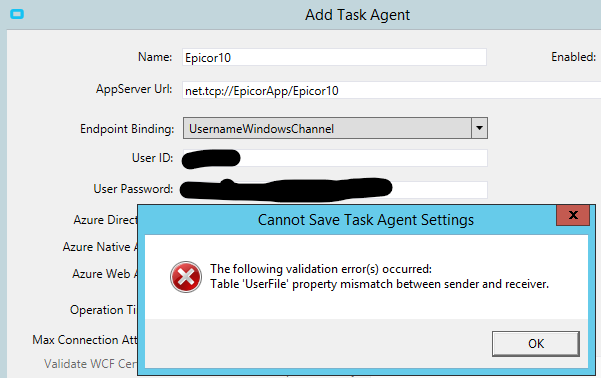The image size is (601, 378).
Task: Click into the User ID text field
Action: pos(335,158)
